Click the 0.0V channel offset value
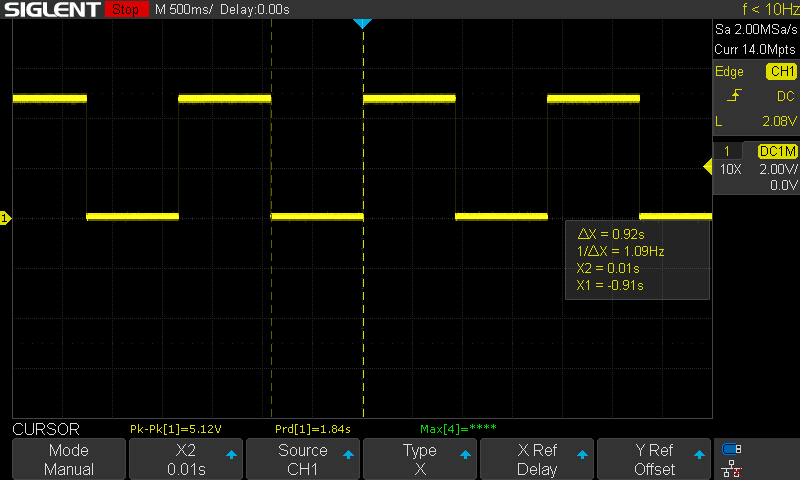 (783, 185)
